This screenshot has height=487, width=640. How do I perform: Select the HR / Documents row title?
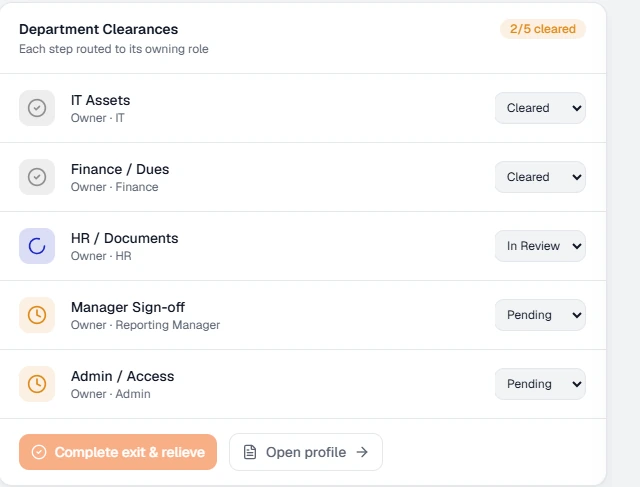[x=124, y=238]
